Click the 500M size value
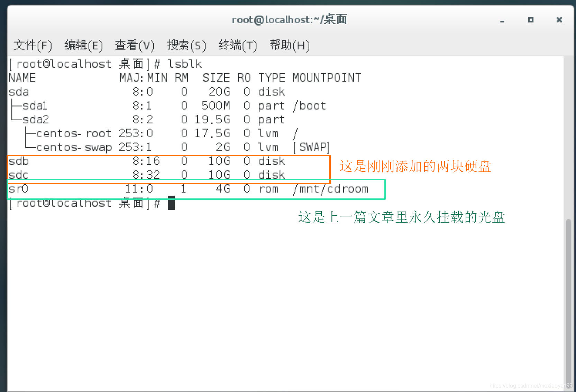Viewport: 576px width, 392px height. pyautogui.click(x=216, y=106)
